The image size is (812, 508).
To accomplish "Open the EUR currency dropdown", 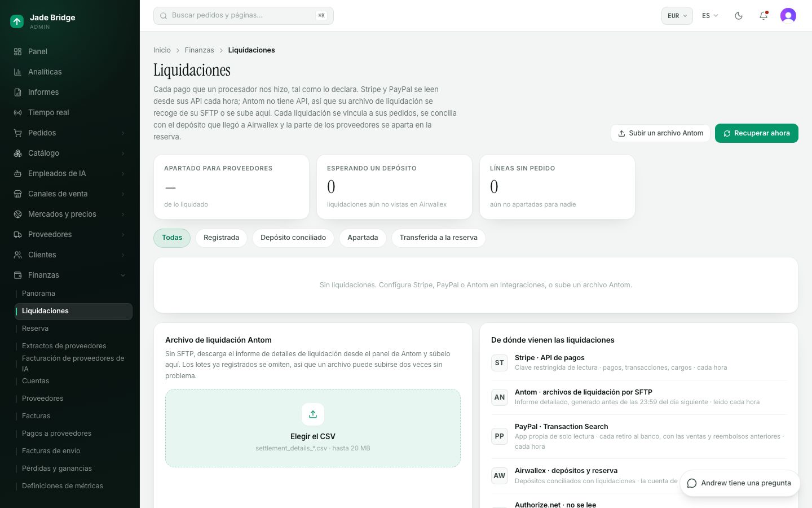I will (677, 16).
